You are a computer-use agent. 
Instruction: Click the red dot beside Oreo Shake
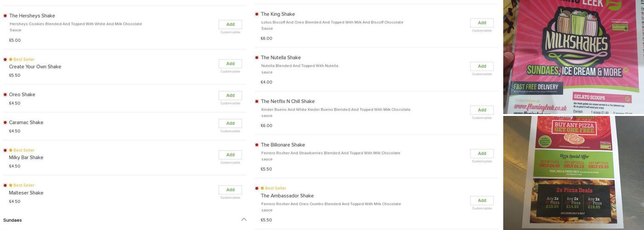click(5, 95)
